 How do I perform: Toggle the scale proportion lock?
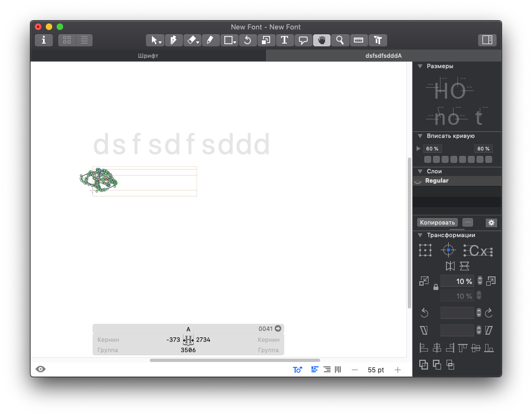[436, 287]
